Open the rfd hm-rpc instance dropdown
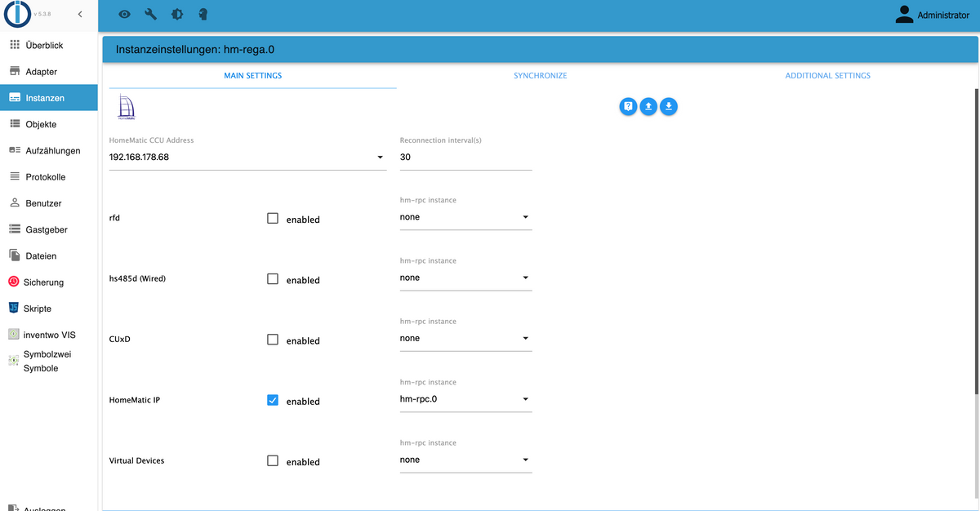980x511 pixels. tap(465, 217)
